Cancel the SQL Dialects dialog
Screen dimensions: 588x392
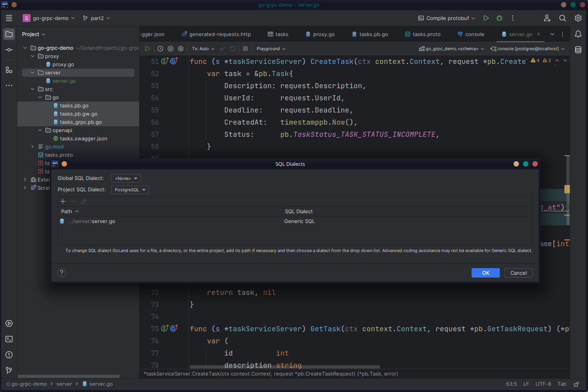(518, 273)
